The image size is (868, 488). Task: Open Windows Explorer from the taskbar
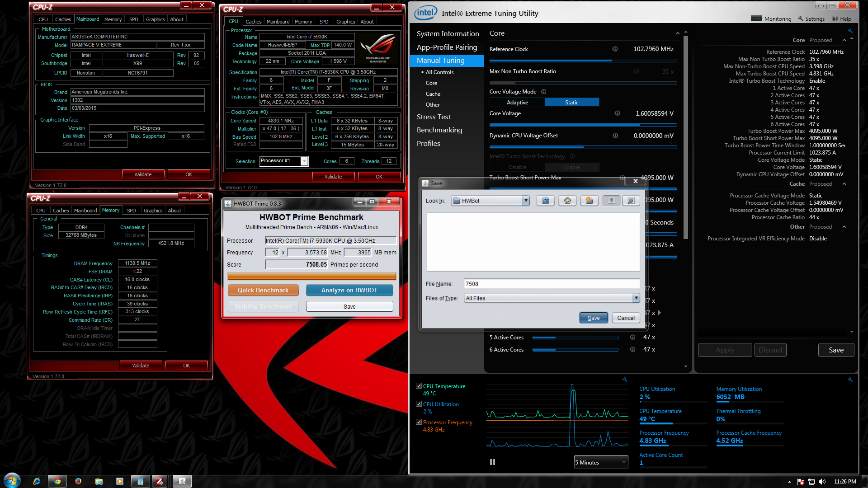pos(99,481)
